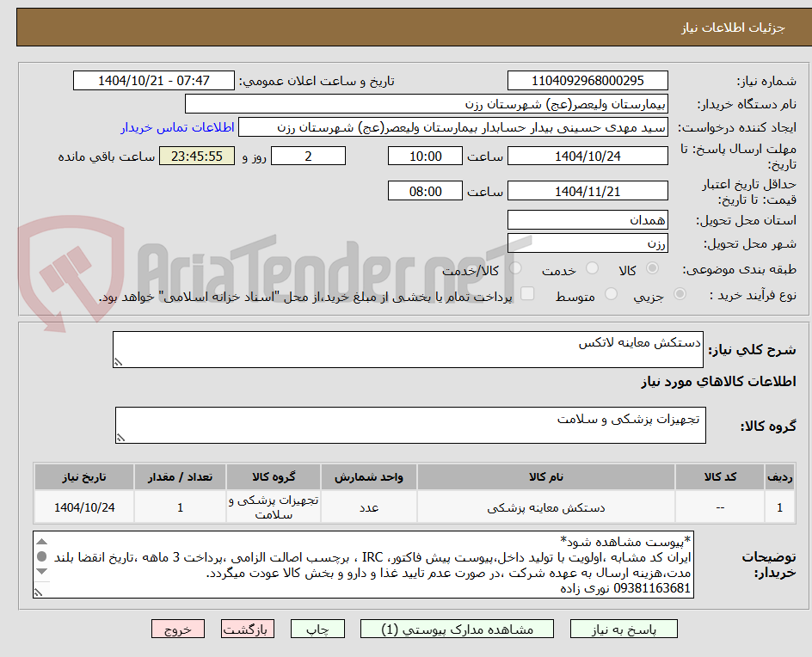Click the notes scrollbar up arrow
812x657 pixels.
pos(42,542)
